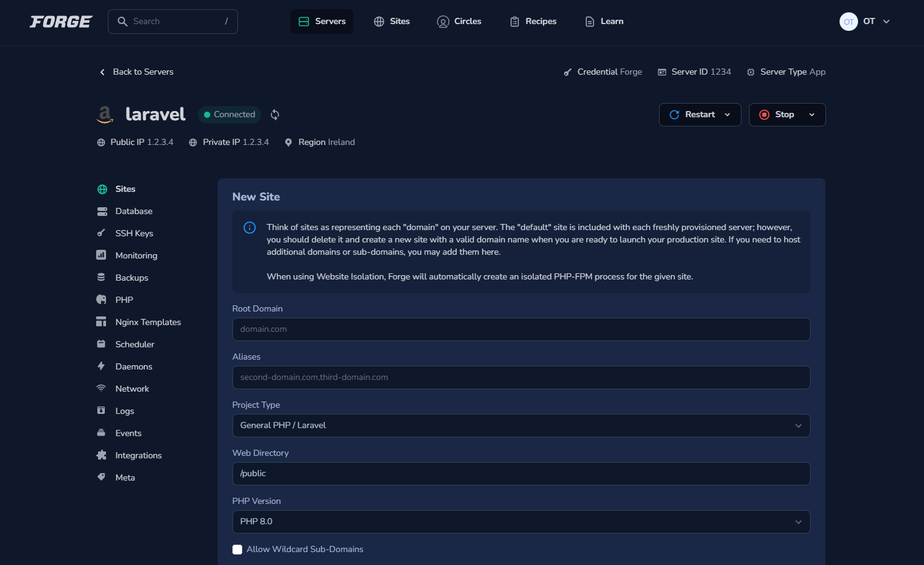
Task: Click the Meta tag icon
Action: pos(101,477)
